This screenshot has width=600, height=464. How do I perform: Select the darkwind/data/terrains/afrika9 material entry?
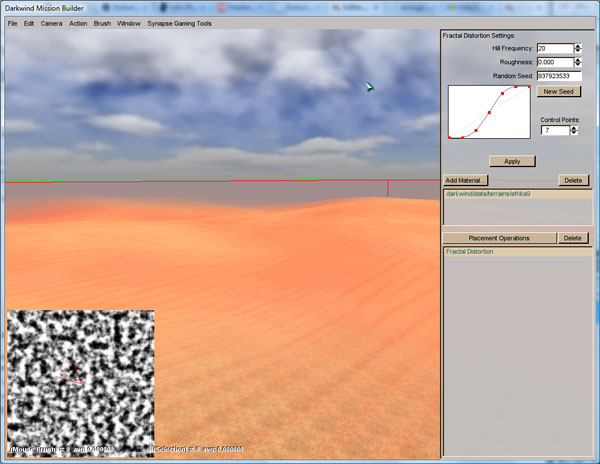click(x=487, y=193)
